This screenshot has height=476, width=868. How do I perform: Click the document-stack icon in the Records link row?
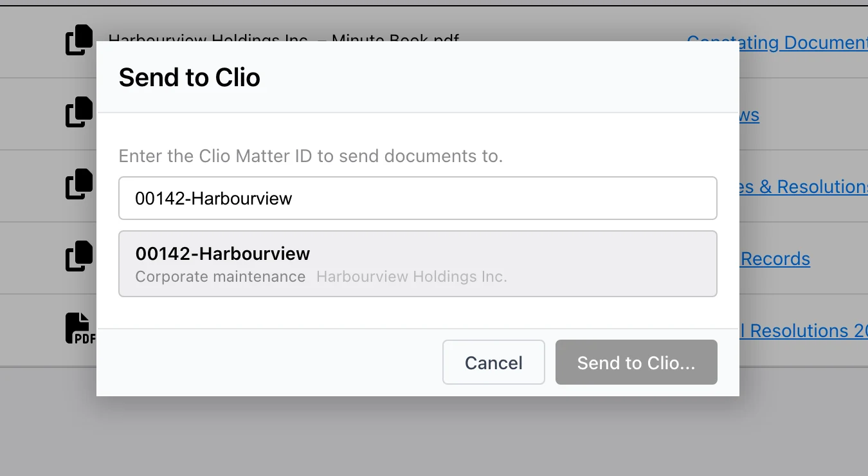point(80,256)
